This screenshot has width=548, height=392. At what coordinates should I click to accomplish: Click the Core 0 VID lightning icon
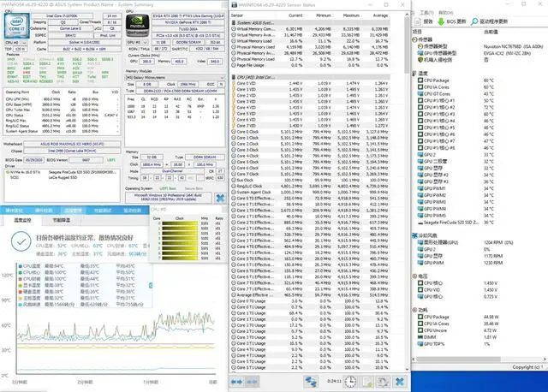(x=234, y=84)
